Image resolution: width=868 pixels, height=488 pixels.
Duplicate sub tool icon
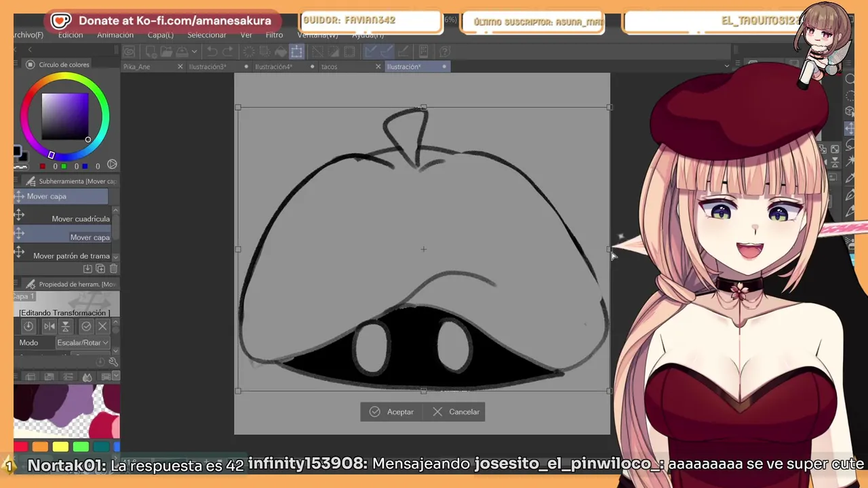coord(100,268)
